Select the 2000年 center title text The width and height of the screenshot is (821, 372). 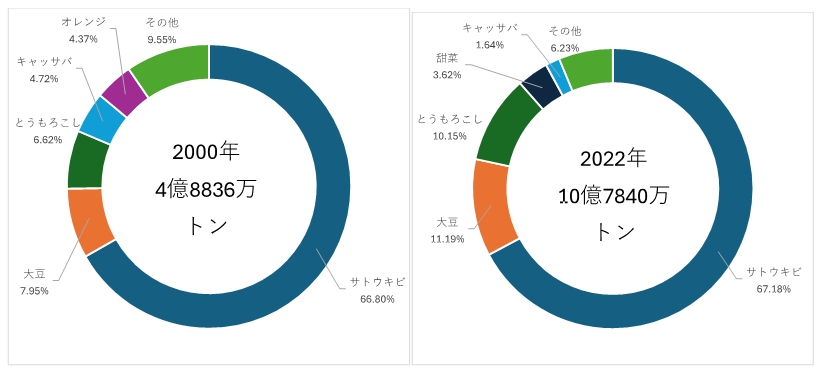[206, 152]
